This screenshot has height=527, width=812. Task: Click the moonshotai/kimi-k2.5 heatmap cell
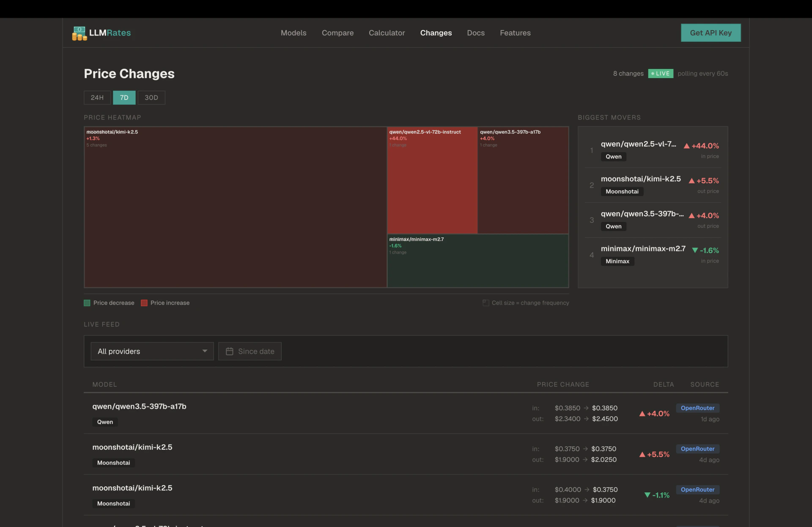click(x=236, y=207)
